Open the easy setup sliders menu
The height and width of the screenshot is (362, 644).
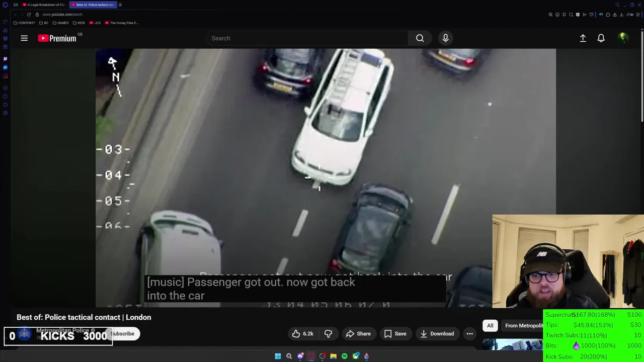(x=638, y=15)
